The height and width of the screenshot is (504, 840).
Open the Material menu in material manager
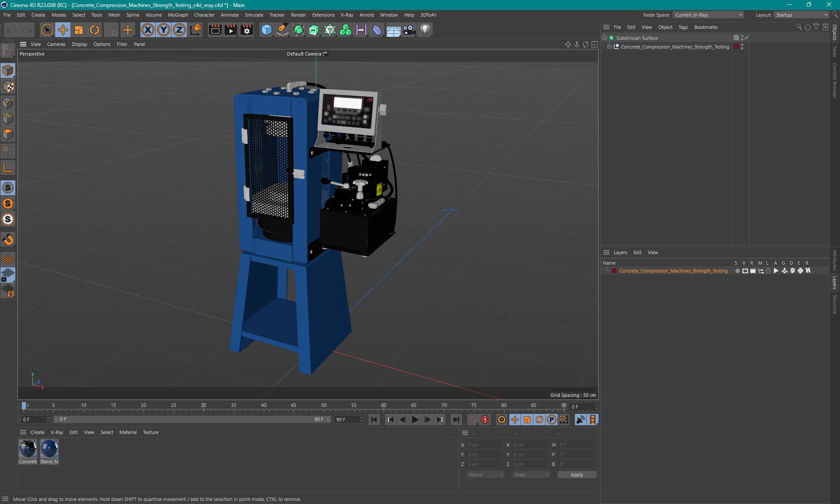(x=128, y=432)
